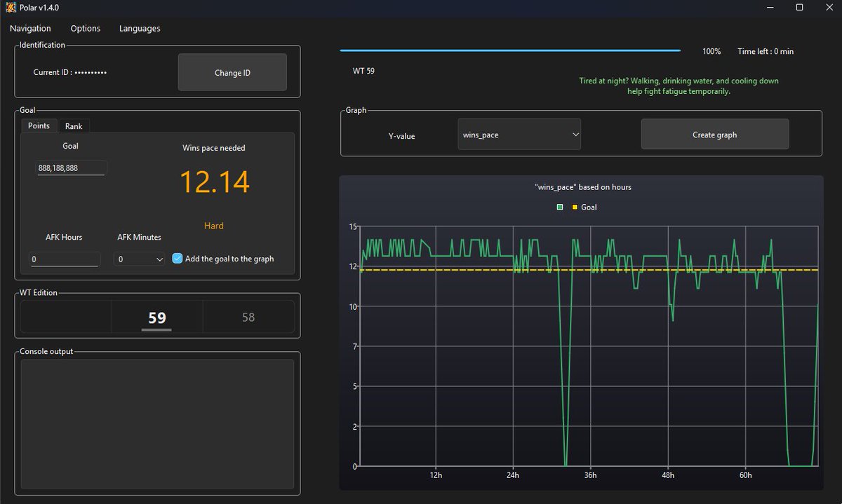Click the 15 y-axis label
The image size is (842, 504).
pyautogui.click(x=353, y=226)
